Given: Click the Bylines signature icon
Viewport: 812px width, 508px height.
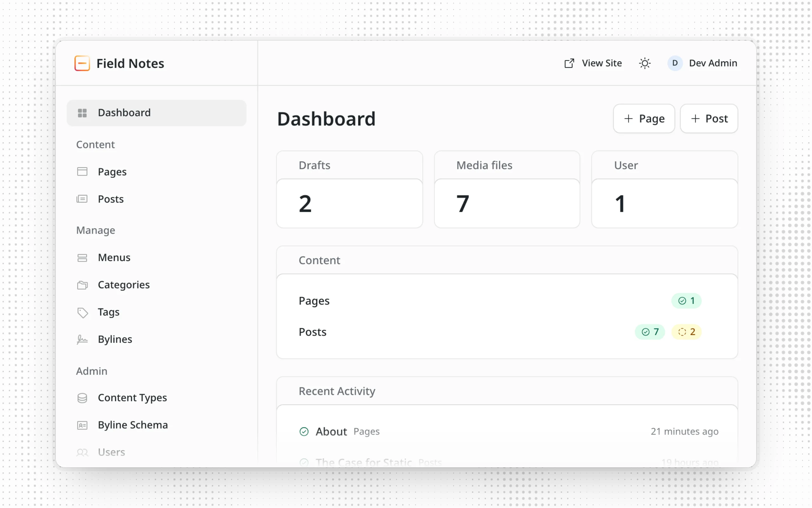Looking at the screenshot, I should 82,340.
